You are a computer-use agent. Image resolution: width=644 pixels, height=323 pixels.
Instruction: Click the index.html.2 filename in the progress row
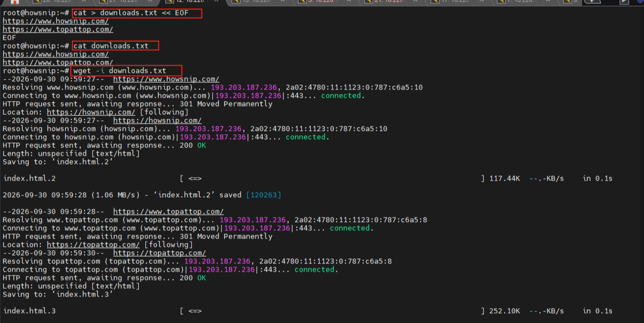click(x=29, y=178)
